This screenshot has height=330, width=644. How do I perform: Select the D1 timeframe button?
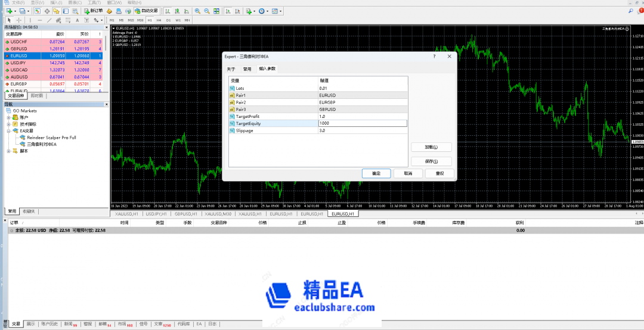click(168, 20)
